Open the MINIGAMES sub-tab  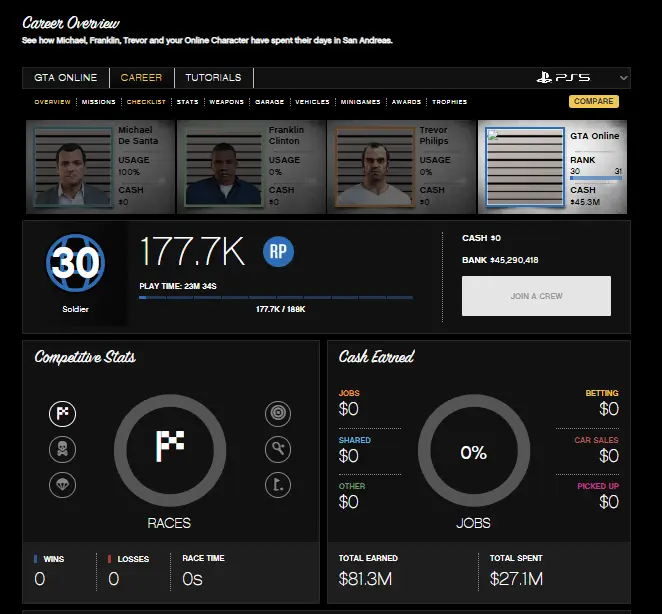coord(361,102)
